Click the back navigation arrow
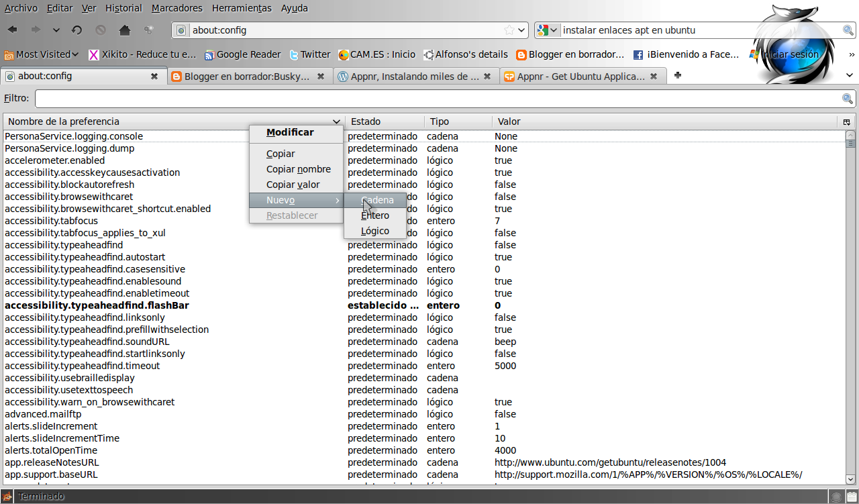Image resolution: width=859 pixels, height=504 pixels. click(11, 30)
